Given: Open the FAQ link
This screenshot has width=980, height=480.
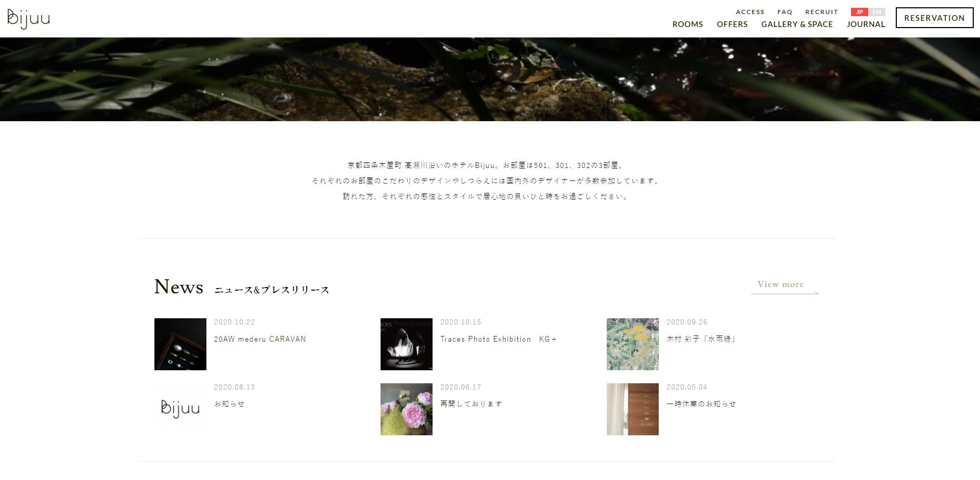Looking at the screenshot, I should 785,12.
